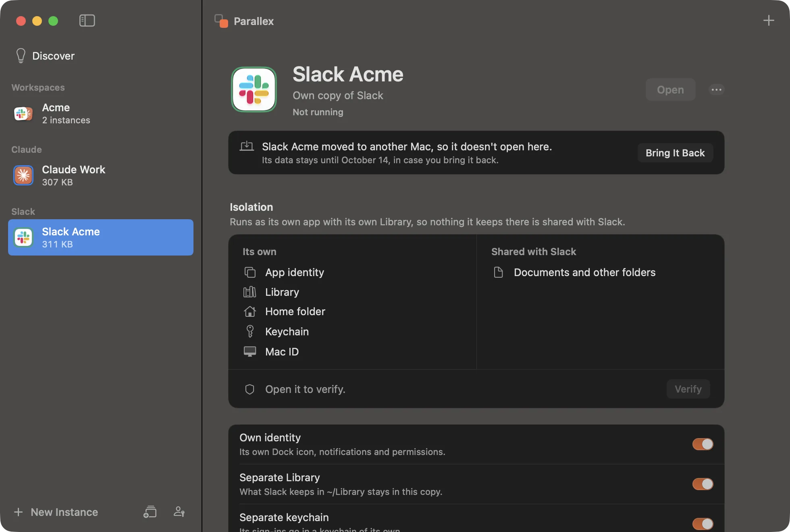Toggle the Separate keychain switch

(x=703, y=524)
